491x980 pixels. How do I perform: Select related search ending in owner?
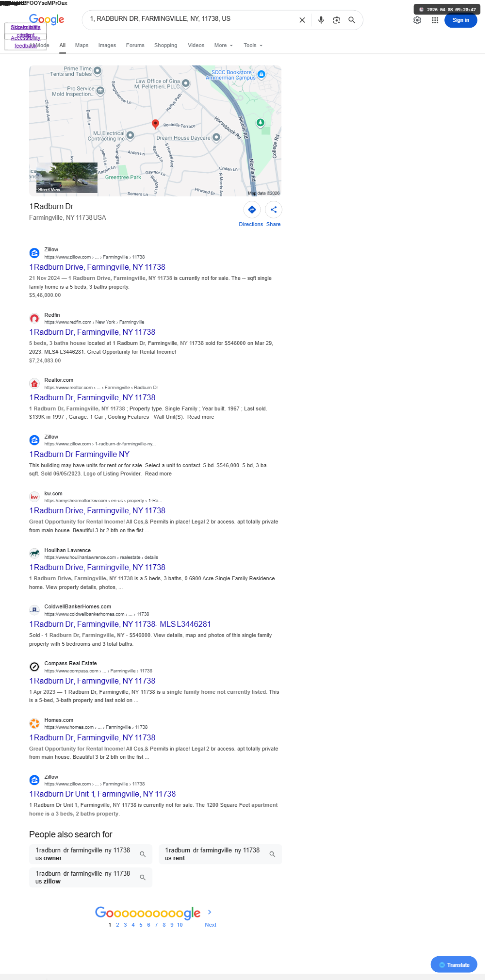point(91,854)
